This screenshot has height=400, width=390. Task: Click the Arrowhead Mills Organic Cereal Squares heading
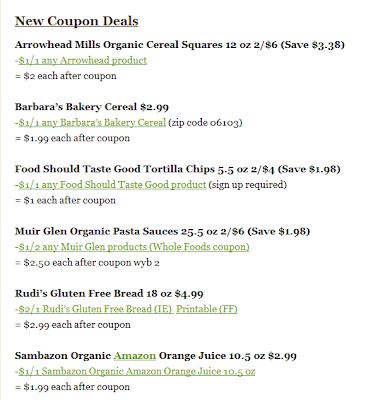tap(180, 45)
